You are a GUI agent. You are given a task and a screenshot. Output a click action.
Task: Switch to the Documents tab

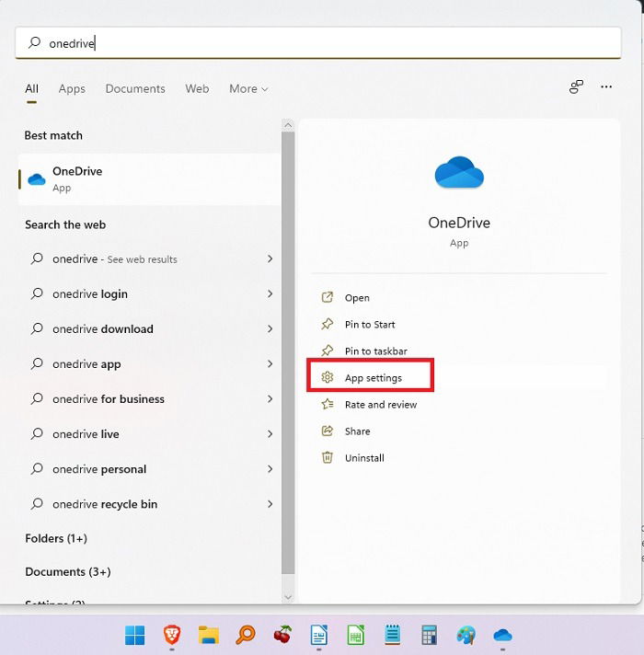(x=135, y=88)
